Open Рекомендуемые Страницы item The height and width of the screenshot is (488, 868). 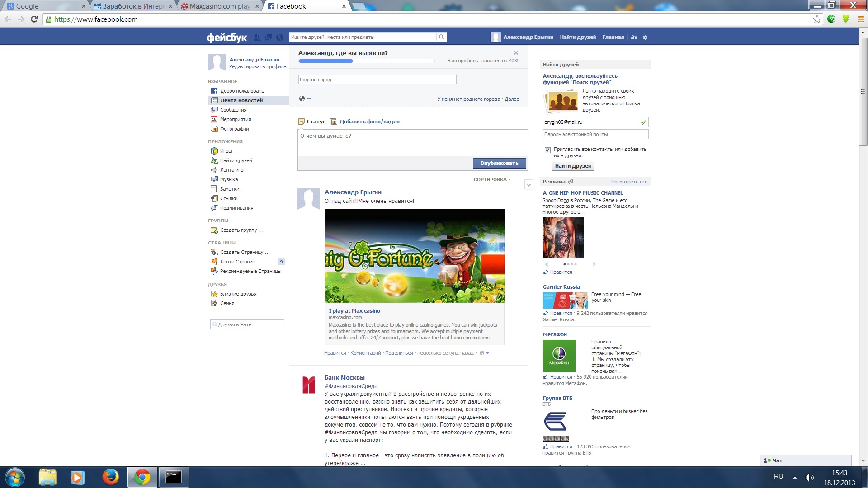250,271
